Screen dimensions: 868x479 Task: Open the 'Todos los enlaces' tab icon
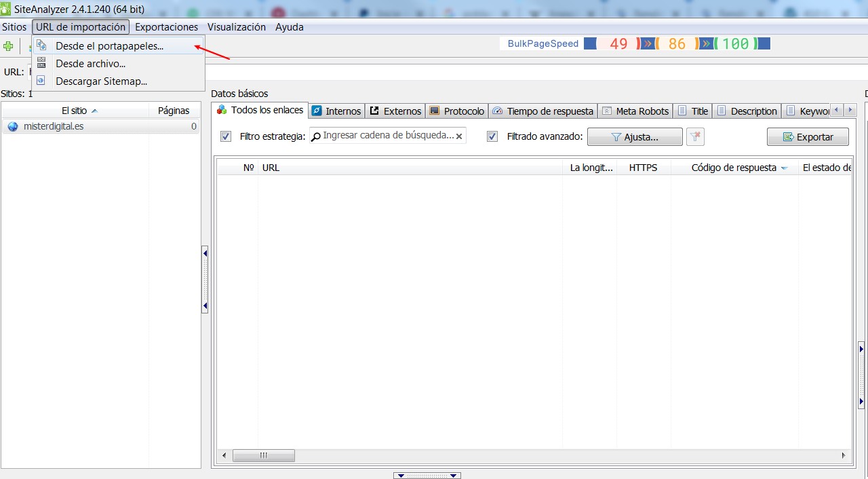click(222, 109)
